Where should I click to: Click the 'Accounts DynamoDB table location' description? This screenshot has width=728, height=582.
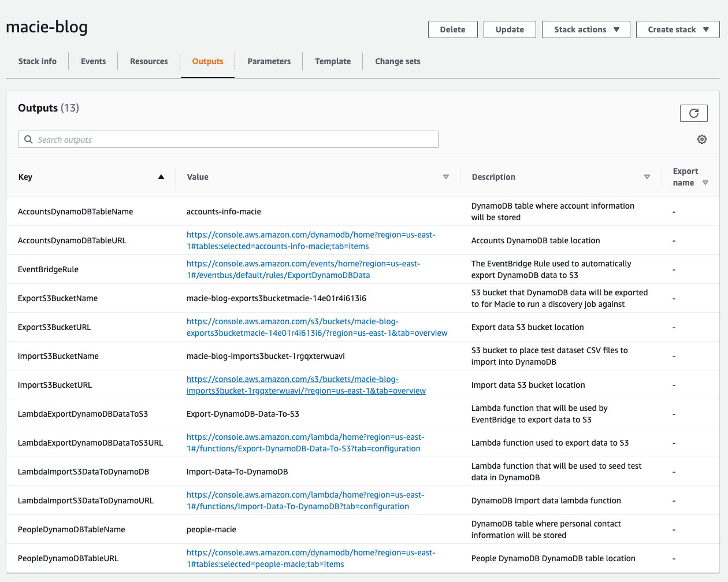(x=536, y=240)
